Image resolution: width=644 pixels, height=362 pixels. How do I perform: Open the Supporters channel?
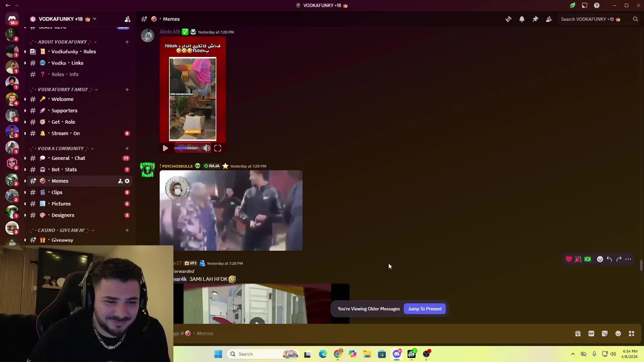pyautogui.click(x=79, y=111)
